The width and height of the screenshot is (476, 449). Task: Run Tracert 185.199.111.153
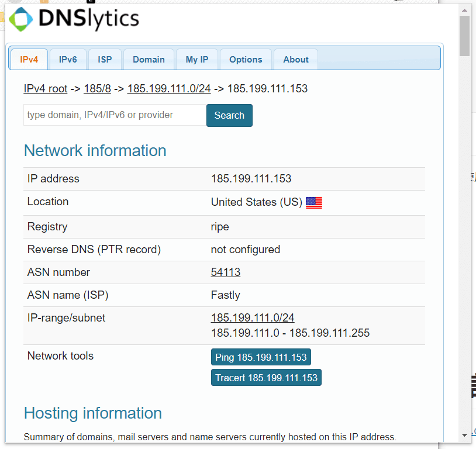pyautogui.click(x=266, y=378)
